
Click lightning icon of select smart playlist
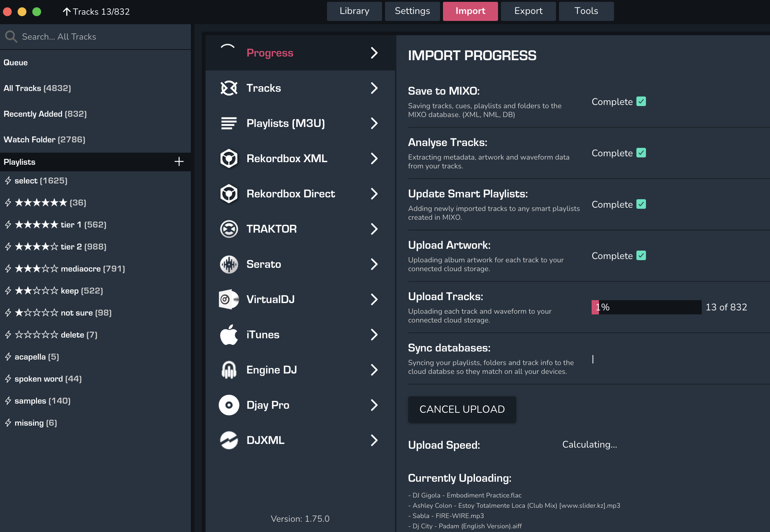coord(8,181)
